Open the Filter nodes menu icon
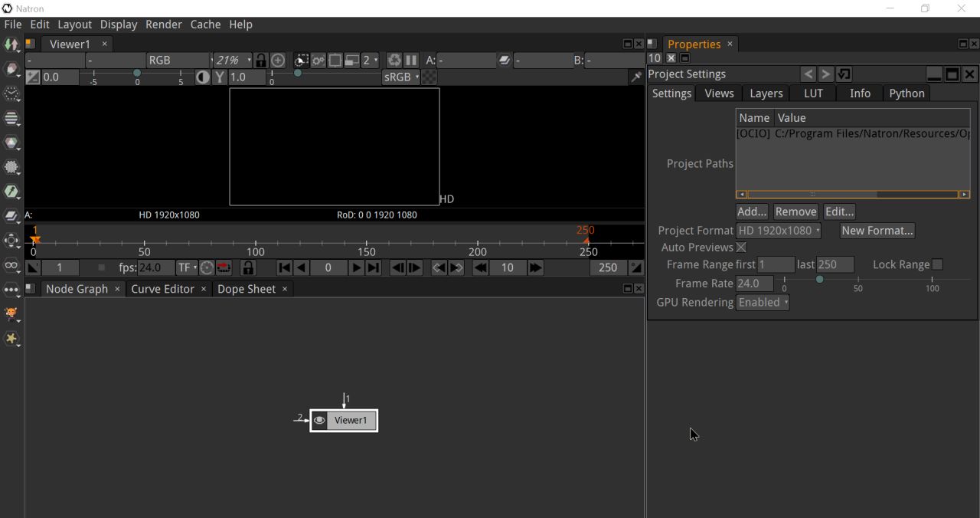This screenshot has width=980, height=518. click(11, 167)
